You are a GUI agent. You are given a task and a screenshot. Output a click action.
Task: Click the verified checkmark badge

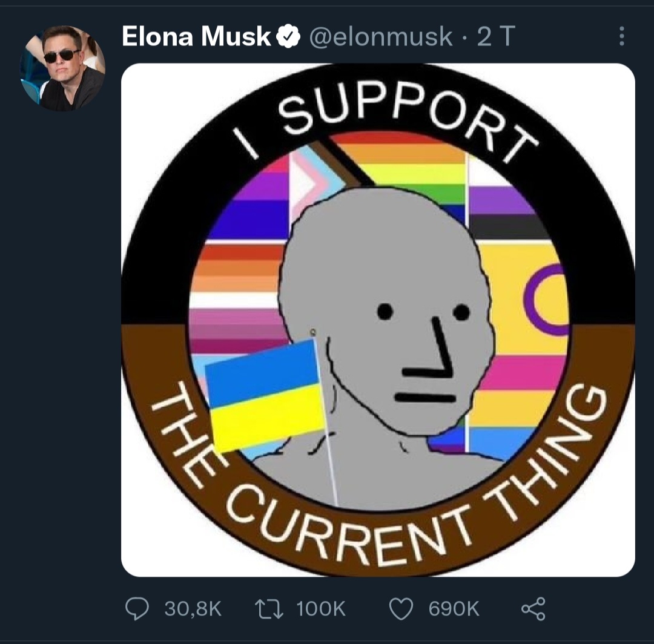click(288, 38)
